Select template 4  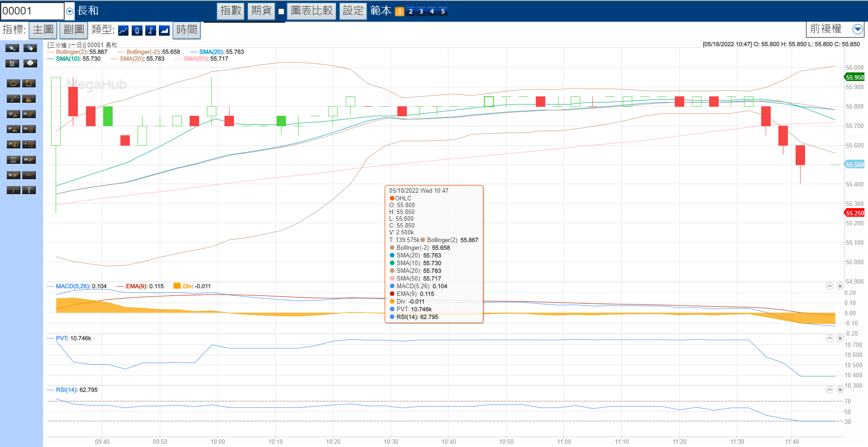(432, 11)
